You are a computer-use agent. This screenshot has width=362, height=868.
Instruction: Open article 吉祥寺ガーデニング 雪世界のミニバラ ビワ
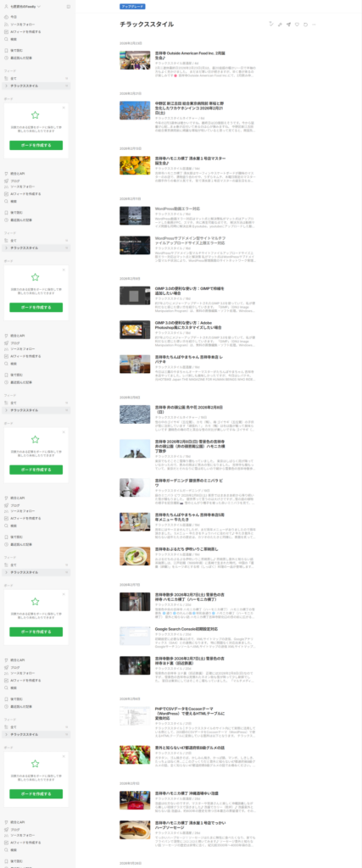click(190, 482)
